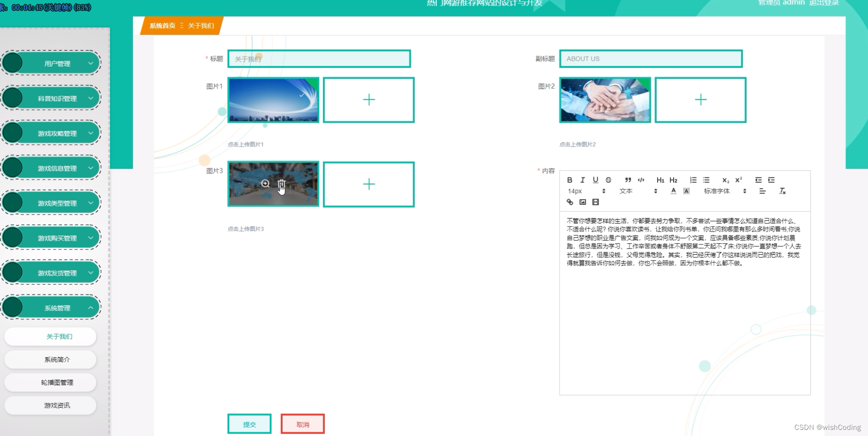Insert an image via the editor toolbar
868x436 pixels.
coord(583,201)
